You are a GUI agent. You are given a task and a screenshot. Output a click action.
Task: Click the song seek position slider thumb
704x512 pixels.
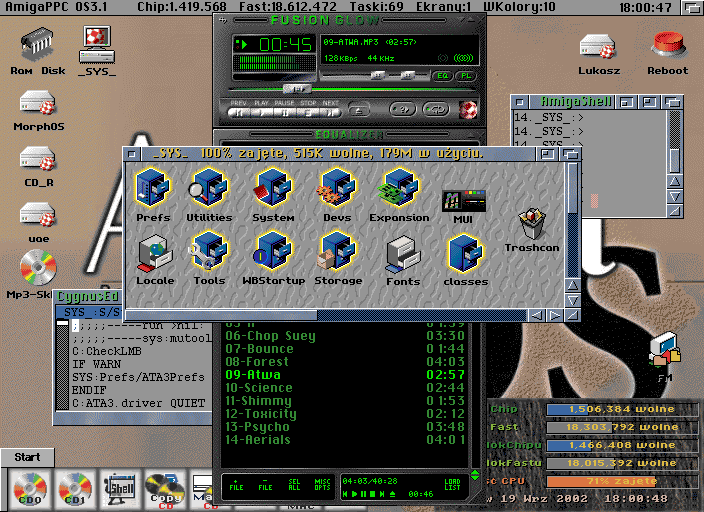click(297, 88)
